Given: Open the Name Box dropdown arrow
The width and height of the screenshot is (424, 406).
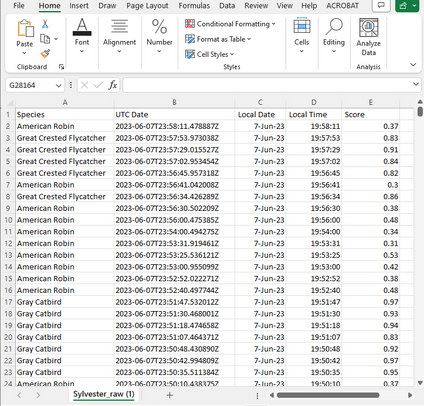Looking at the screenshot, I should pos(59,85).
